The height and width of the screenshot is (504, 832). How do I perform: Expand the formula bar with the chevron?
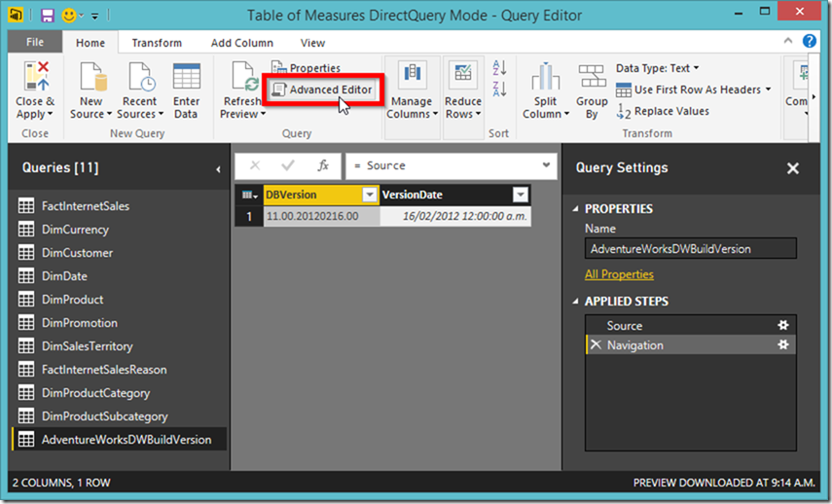546,165
